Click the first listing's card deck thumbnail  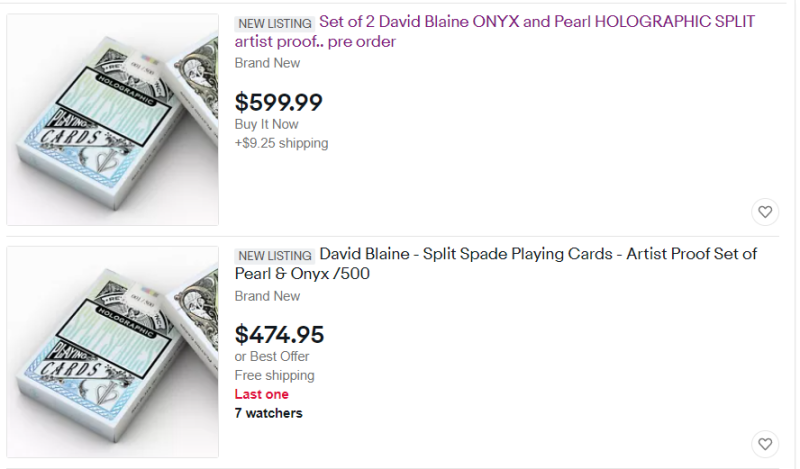point(113,119)
